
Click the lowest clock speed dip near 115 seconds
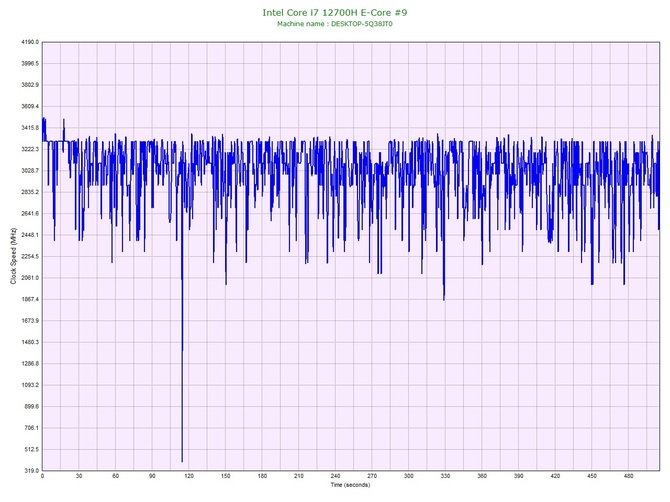tap(182, 461)
